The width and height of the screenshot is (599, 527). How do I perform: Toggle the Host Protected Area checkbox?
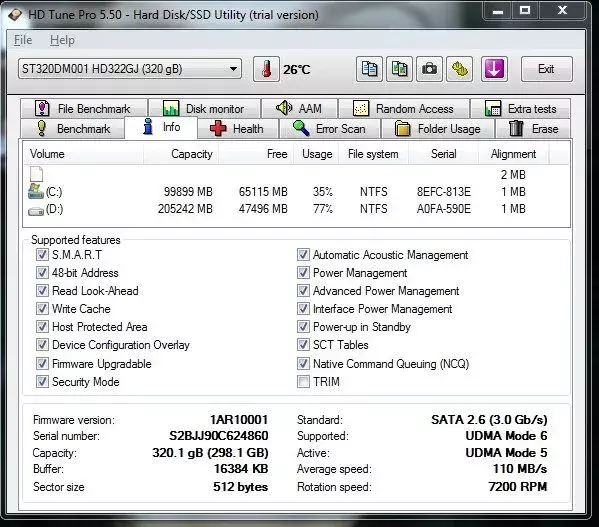click(42, 327)
